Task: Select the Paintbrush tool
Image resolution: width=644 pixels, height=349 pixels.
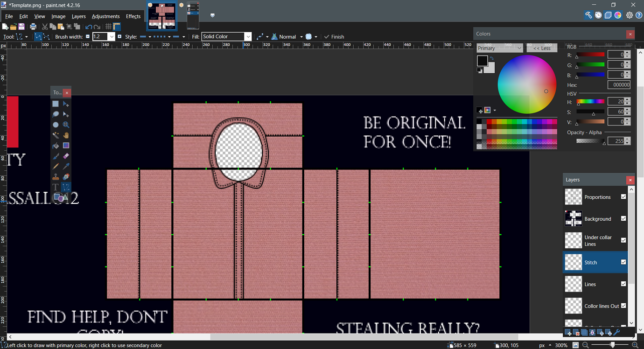Action: pyautogui.click(x=55, y=156)
